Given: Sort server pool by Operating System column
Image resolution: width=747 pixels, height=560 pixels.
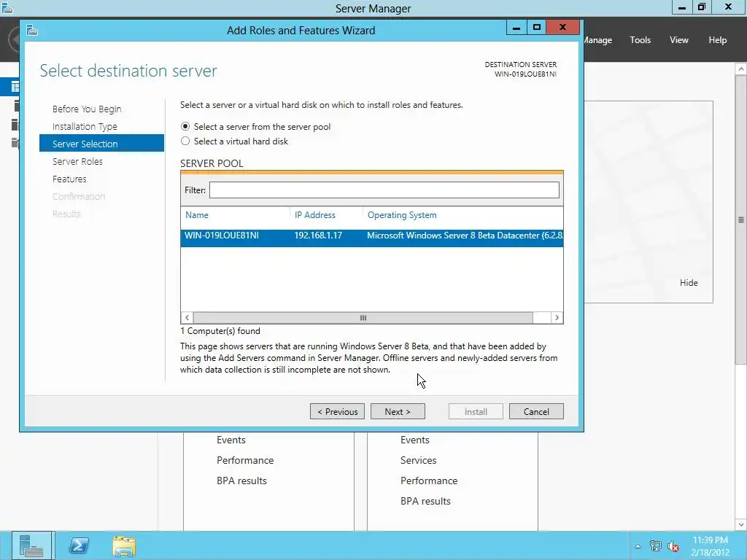Looking at the screenshot, I should pyautogui.click(x=402, y=215).
